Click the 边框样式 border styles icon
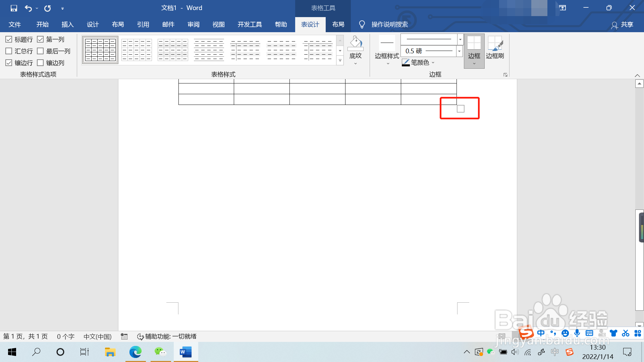This screenshot has height=362, width=644. click(x=387, y=44)
